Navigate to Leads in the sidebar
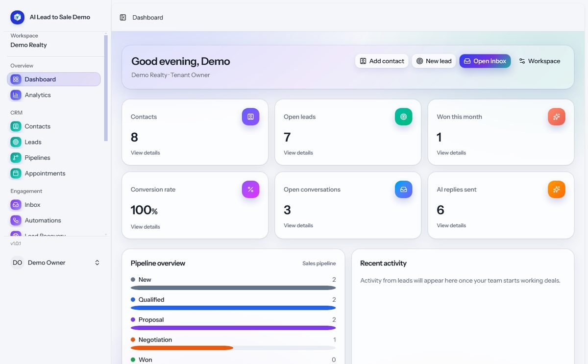The height and width of the screenshot is (364, 588). (x=53, y=142)
